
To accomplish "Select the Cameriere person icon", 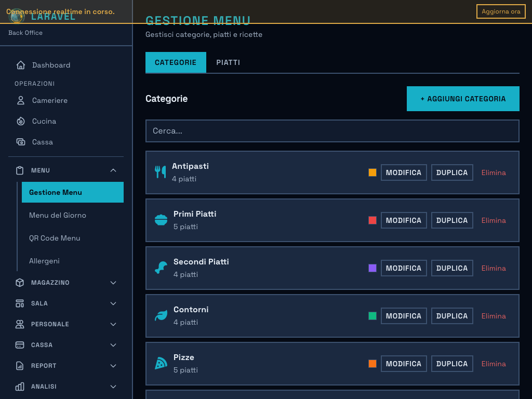I will pos(20,100).
